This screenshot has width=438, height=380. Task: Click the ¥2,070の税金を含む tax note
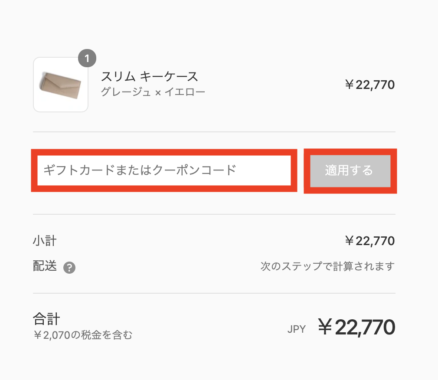pyautogui.click(x=83, y=335)
